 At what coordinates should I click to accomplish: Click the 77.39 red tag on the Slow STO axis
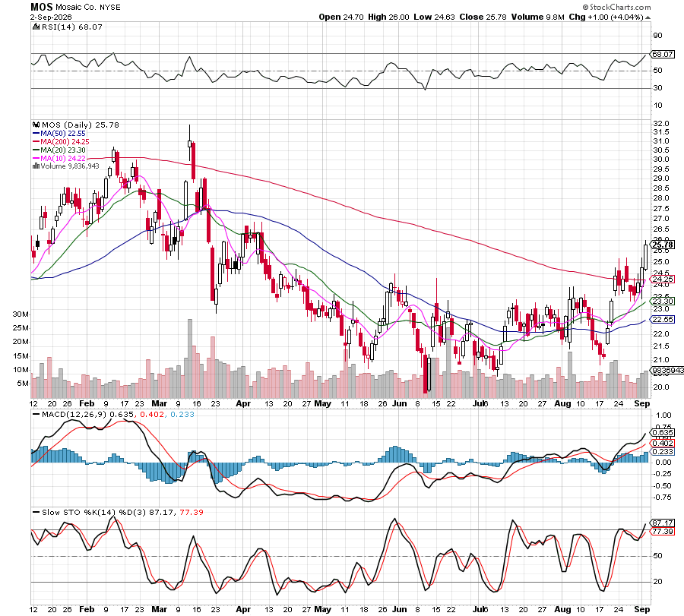click(x=662, y=532)
